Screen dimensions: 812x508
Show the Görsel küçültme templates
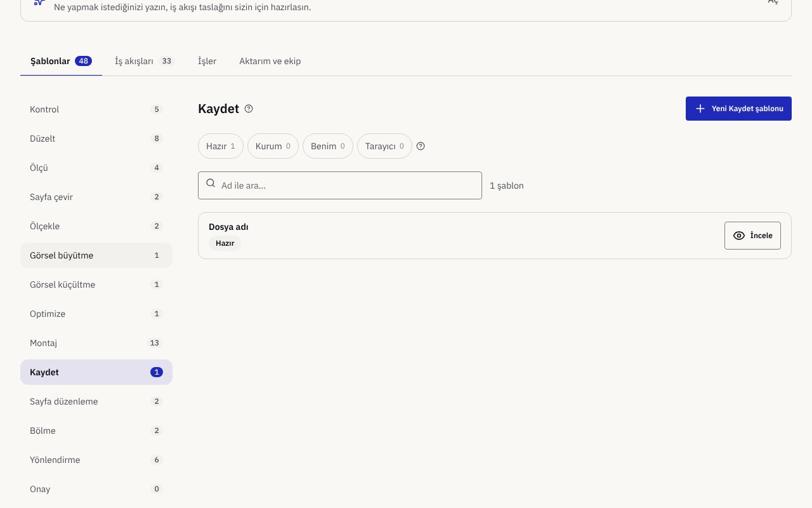point(96,284)
